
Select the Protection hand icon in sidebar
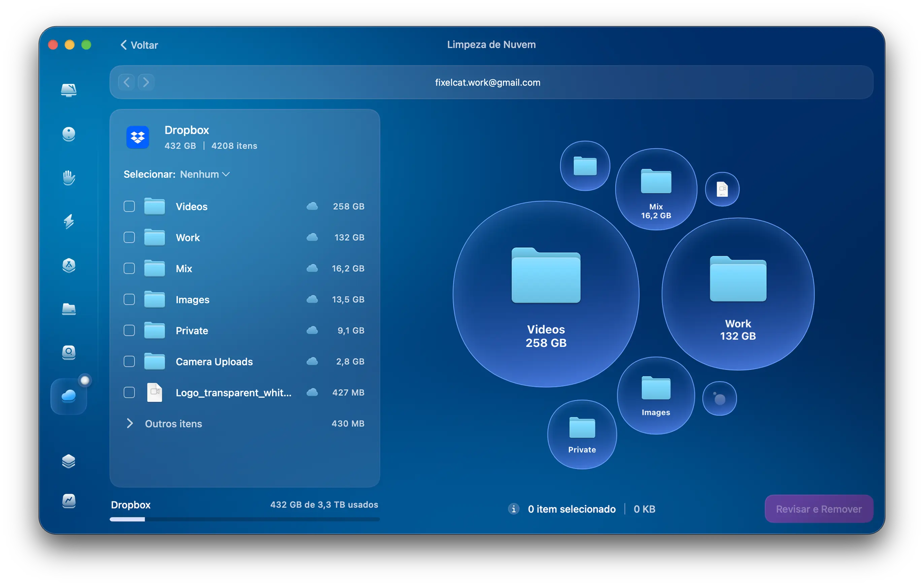tap(69, 178)
